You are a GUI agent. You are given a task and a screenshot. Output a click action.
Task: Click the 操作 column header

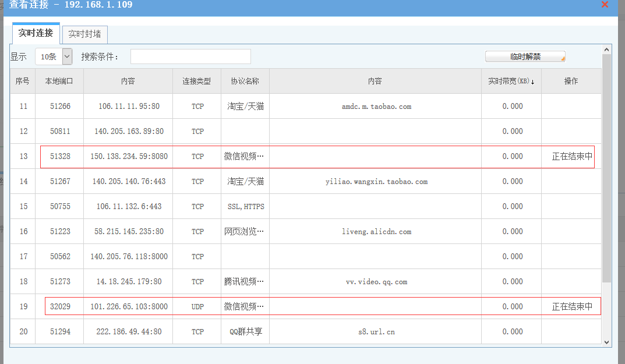coord(571,82)
